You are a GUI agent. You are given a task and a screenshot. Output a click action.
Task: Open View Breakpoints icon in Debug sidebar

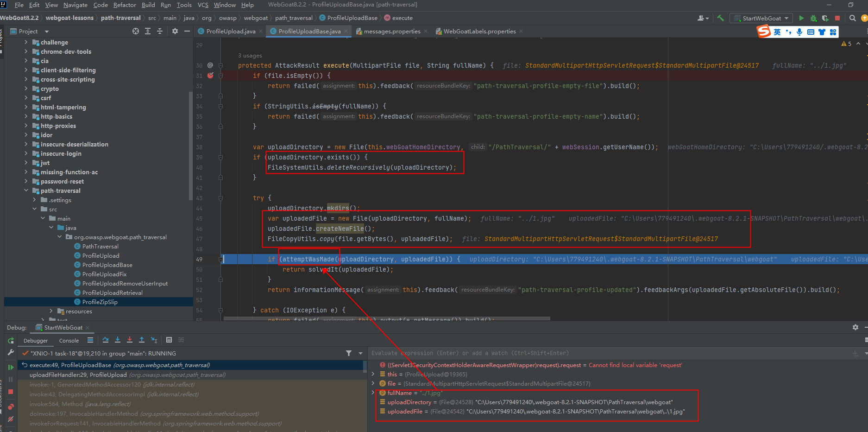pyautogui.click(x=11, y=407)
